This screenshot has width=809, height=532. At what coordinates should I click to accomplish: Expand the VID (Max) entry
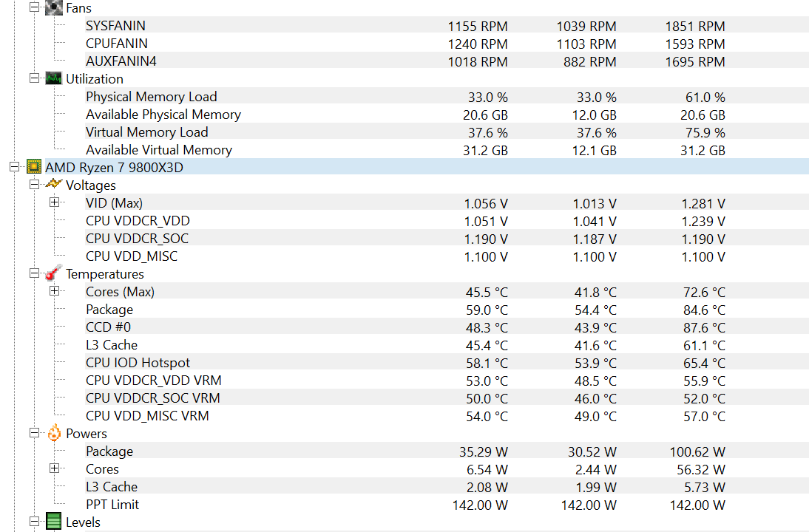click(x=54, y=202)
